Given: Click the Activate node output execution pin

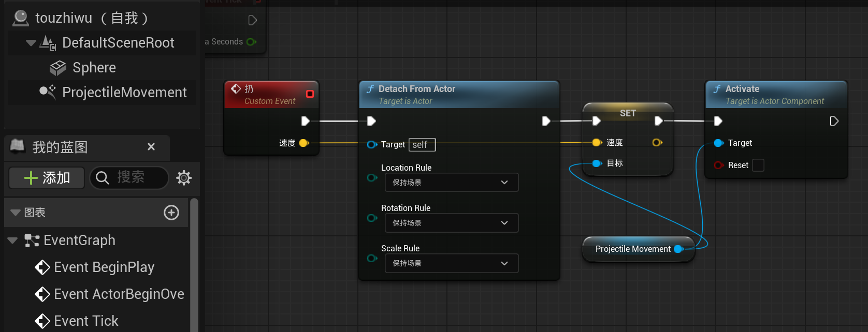Looking at the screenshot, I should tap(834, 121).
